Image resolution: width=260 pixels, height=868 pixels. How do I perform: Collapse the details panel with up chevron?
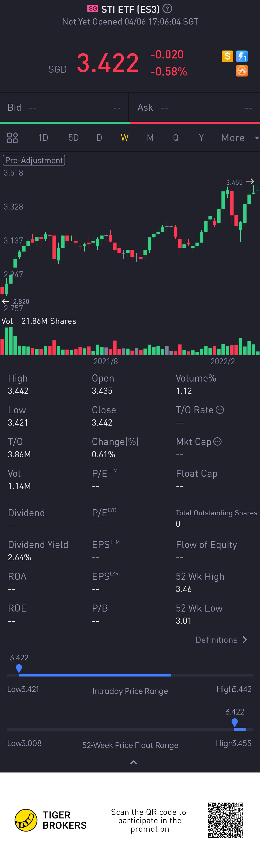click(134, 763)
